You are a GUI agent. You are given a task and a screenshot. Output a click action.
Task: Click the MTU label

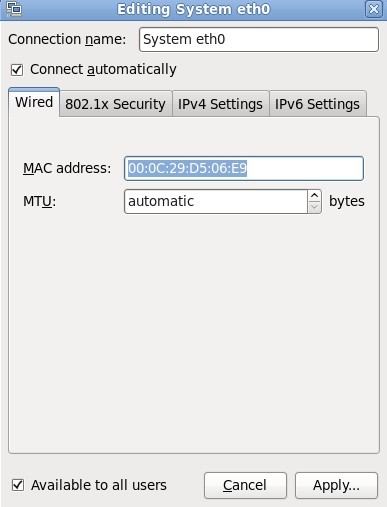[x=39, y=201]
